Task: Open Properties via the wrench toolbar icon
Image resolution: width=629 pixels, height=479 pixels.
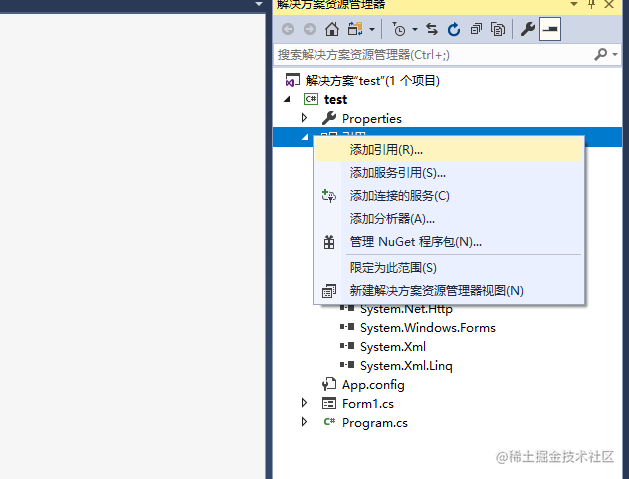Action: [528, 29]
